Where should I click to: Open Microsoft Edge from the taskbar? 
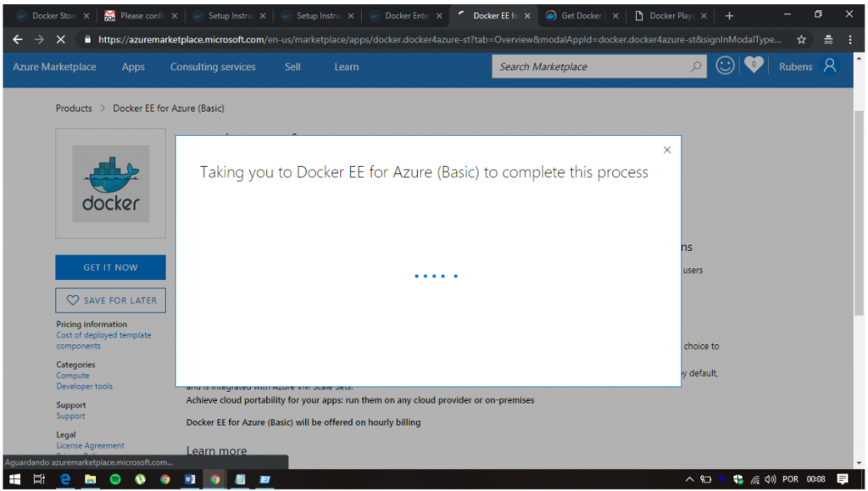point(64,479)
